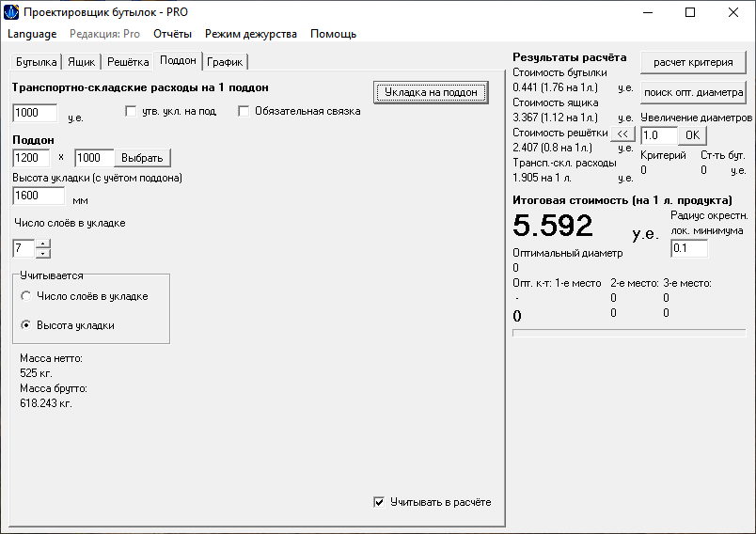Image resolution: width=756 pixels, height=534 pixels.
Task: Click the app icon in title bar
Action: [11, 12]
